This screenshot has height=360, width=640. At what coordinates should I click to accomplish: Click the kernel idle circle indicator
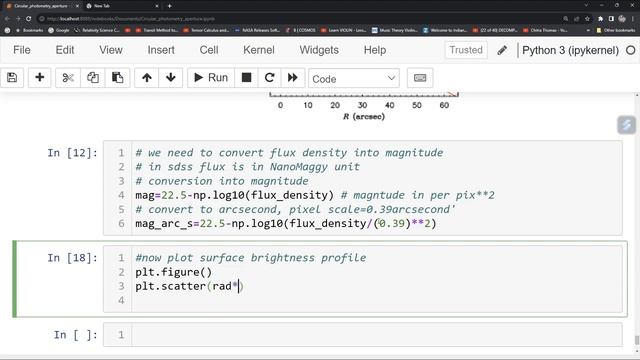[x=631, y=50]
